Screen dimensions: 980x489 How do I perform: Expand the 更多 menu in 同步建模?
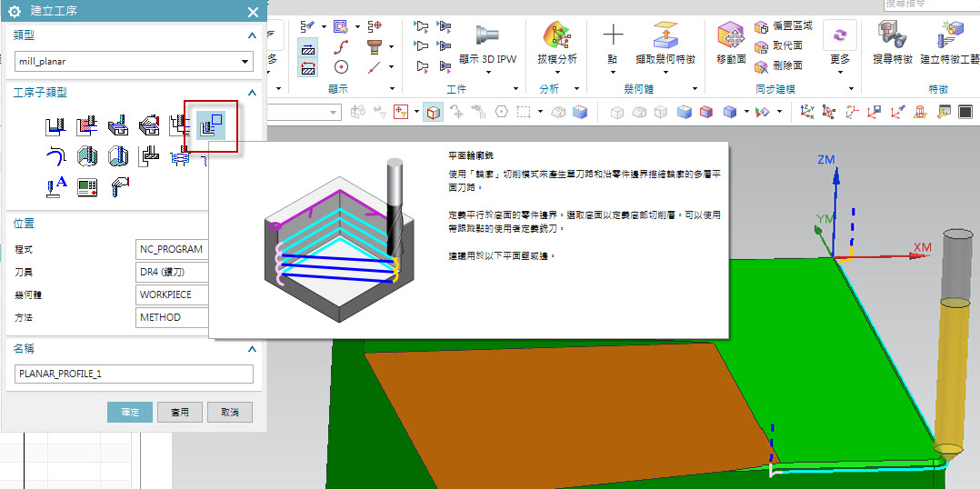click(x=840, y=59)
